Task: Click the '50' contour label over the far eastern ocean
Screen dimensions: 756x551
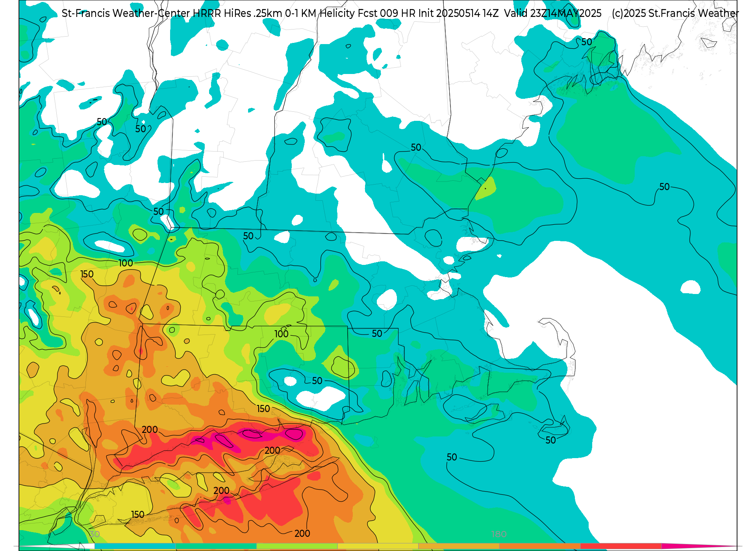Action: click(665, 187)
